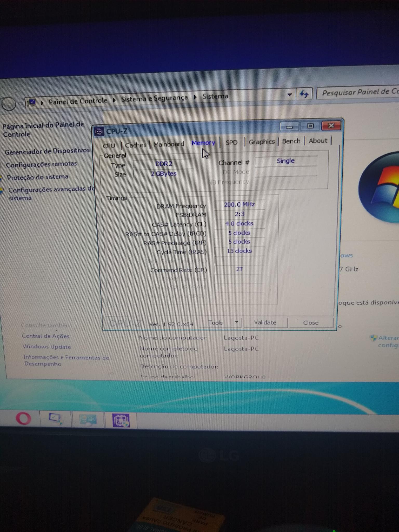Open Proteção do sistema link
Image resolution: width=399 pixels, height=532 pixels.
[x=38, y=177]
